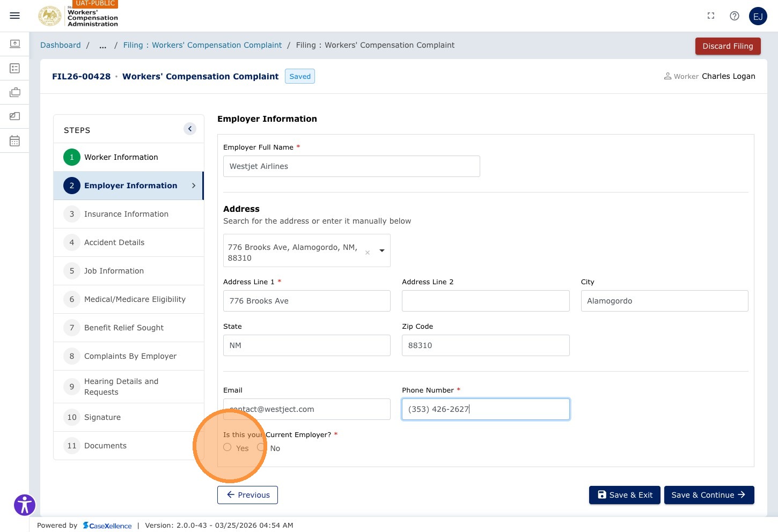Click Save & Continue button

pyautogui.click(x=709, y=495)
